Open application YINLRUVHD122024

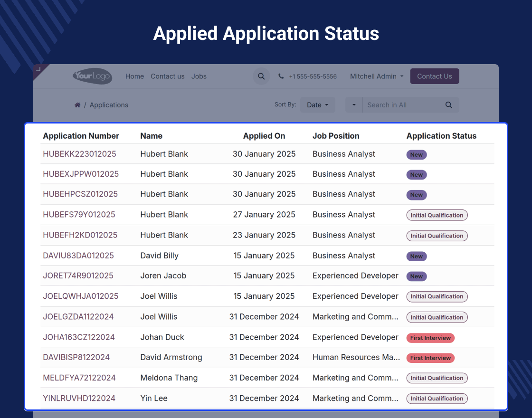pos(79,398)
